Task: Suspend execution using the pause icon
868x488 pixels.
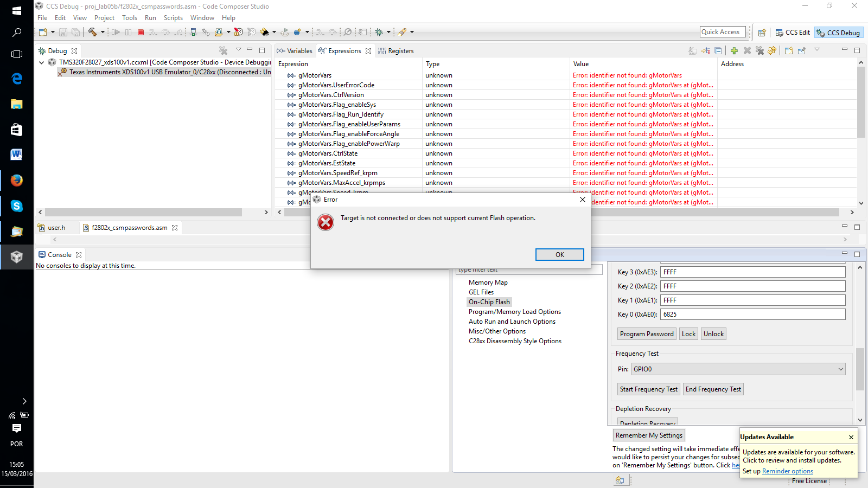Action: point(128,33)
